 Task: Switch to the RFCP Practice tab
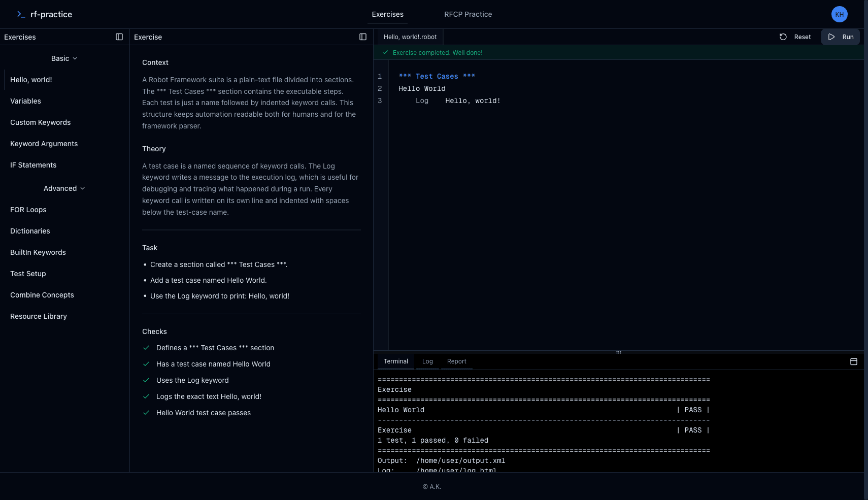tap(468, 14)
